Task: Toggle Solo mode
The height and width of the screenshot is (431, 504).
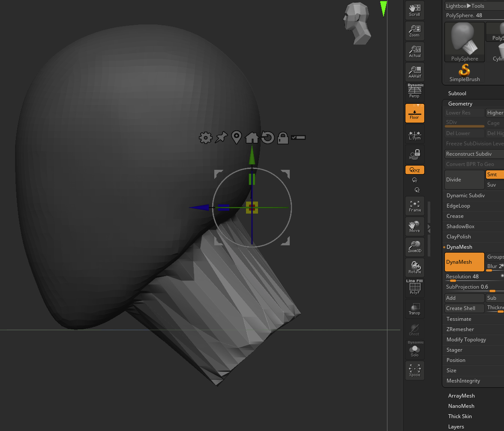Action: tap(415, 350)
